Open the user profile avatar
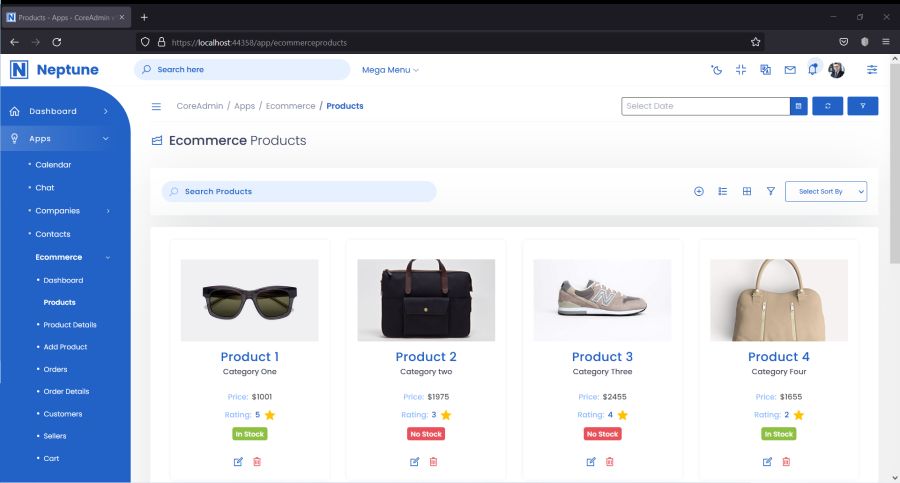The width and height of the screenshot is (900, 483). pos(836,70)
